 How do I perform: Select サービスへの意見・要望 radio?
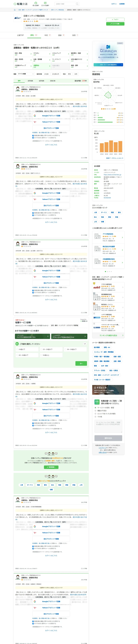95,408
